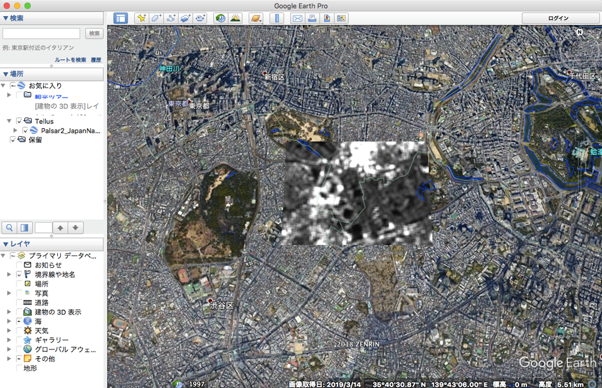
Task: Click the ログイン button
Action: pyautogui.click(x=558, y=18)
